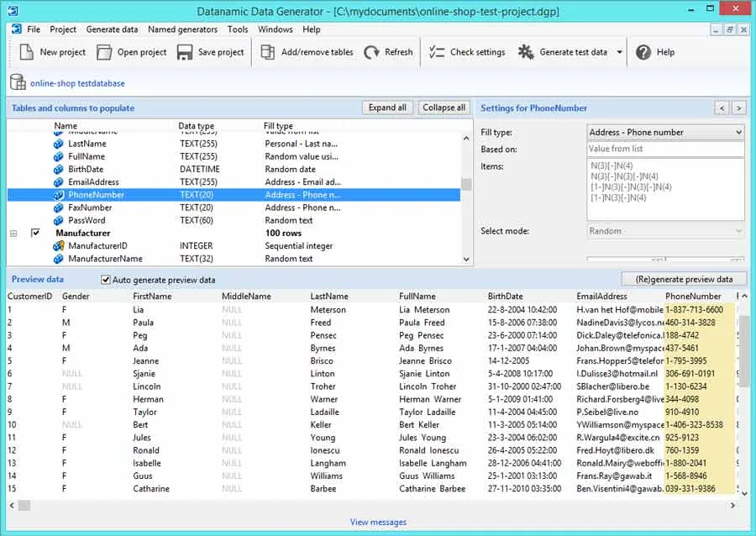Open the Select mode dropdown
Screen dimensions: 756x536
point(738,231)
